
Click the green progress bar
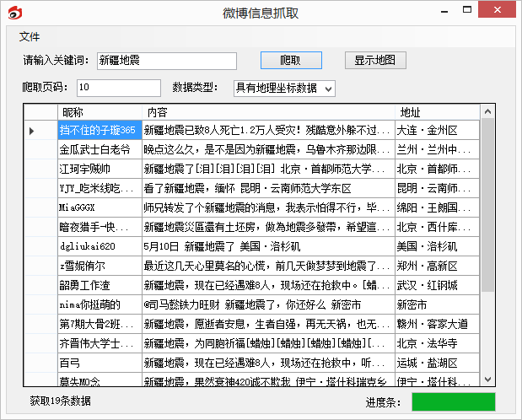453,401
